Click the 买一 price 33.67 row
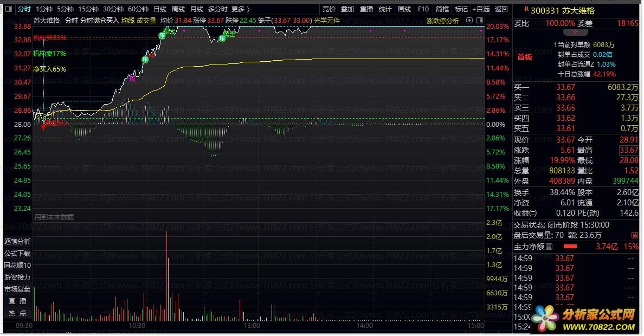 pyautogui.click(x=576, y=87)
